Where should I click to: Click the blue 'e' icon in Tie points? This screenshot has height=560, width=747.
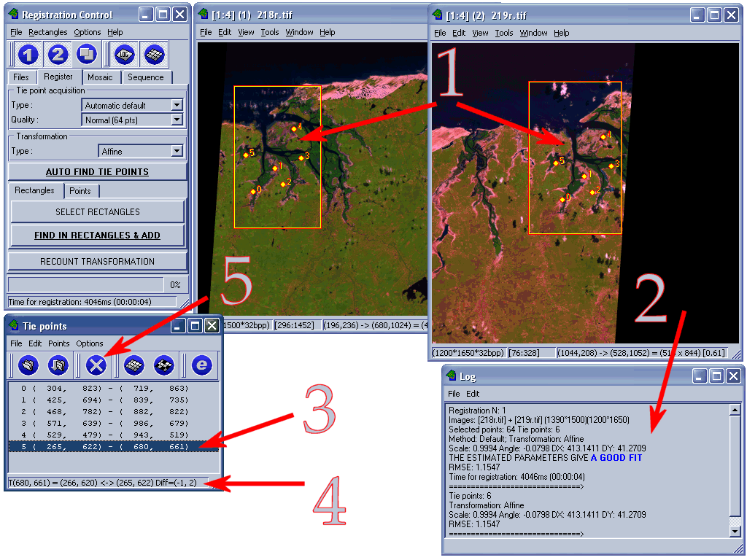tap(201, 365)
